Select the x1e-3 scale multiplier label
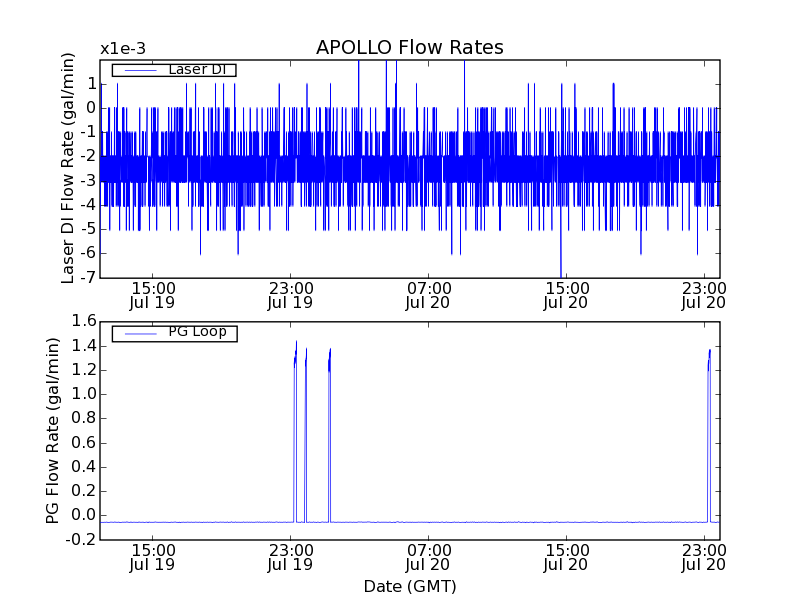 123,49
